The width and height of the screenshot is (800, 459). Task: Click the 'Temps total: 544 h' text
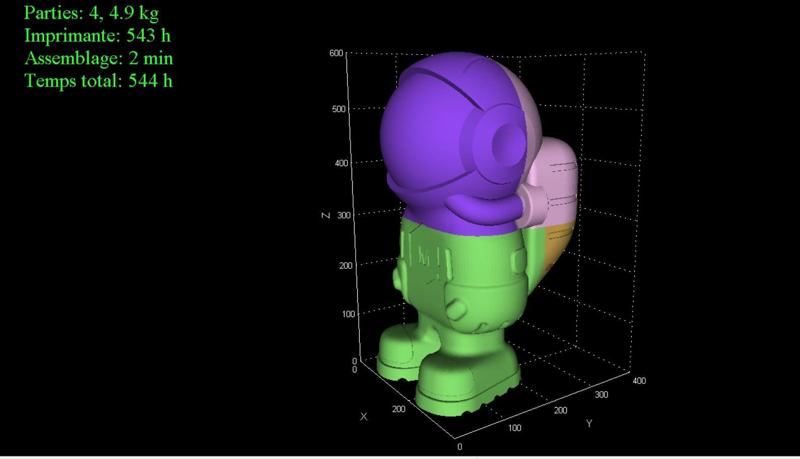click(x=98, y=81)
